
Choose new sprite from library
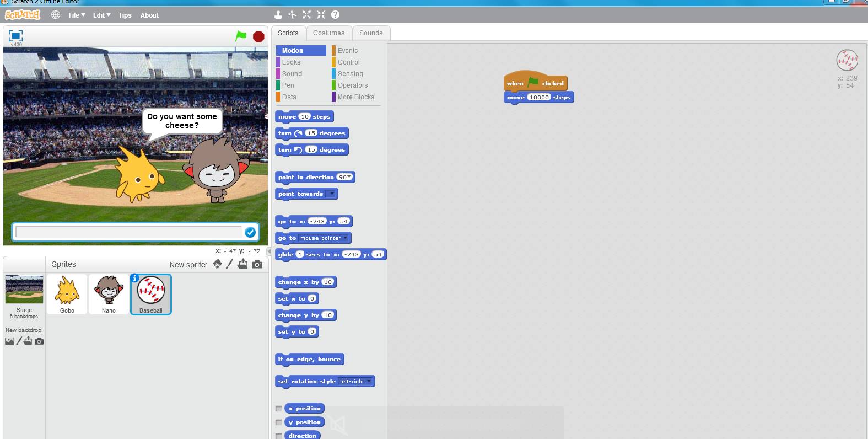(x=218, y=264)
